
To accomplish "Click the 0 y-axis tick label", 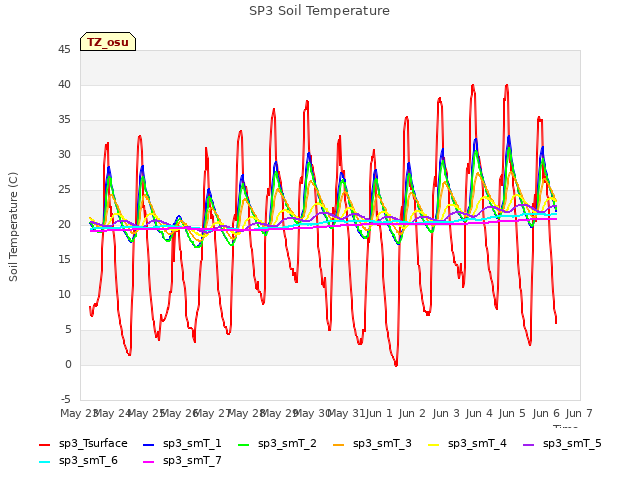I will [68, 364].
